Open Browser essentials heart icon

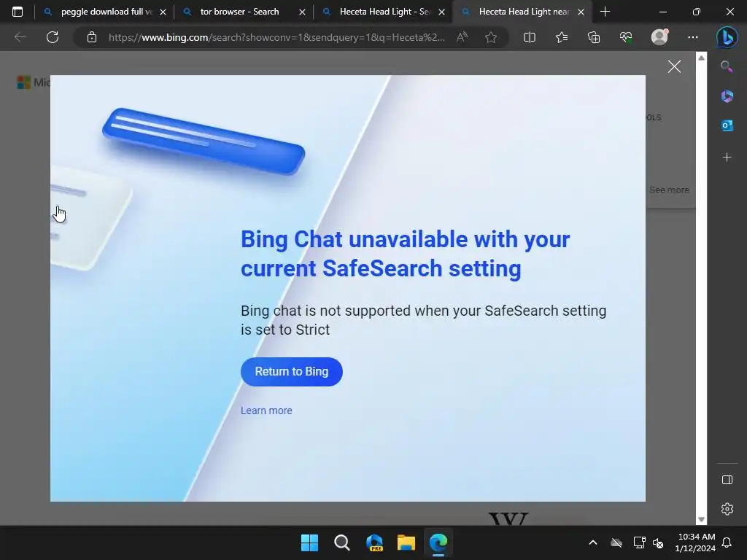626,37
